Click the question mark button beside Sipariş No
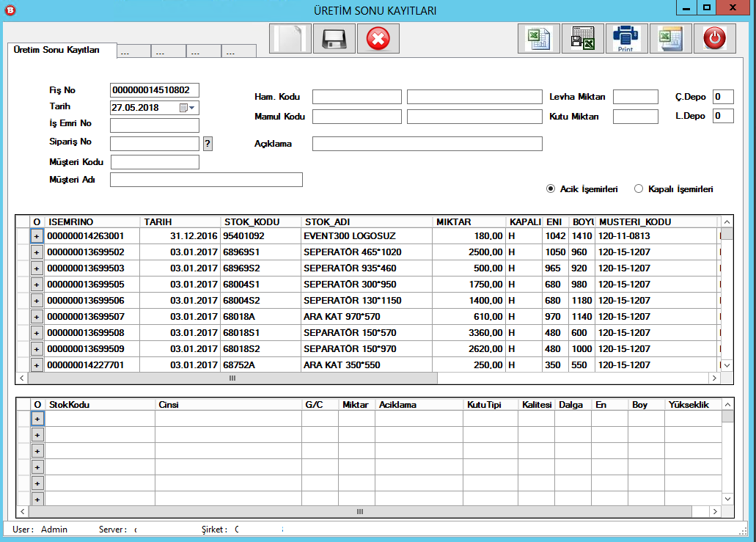756x542 pixels. (208, 143)
